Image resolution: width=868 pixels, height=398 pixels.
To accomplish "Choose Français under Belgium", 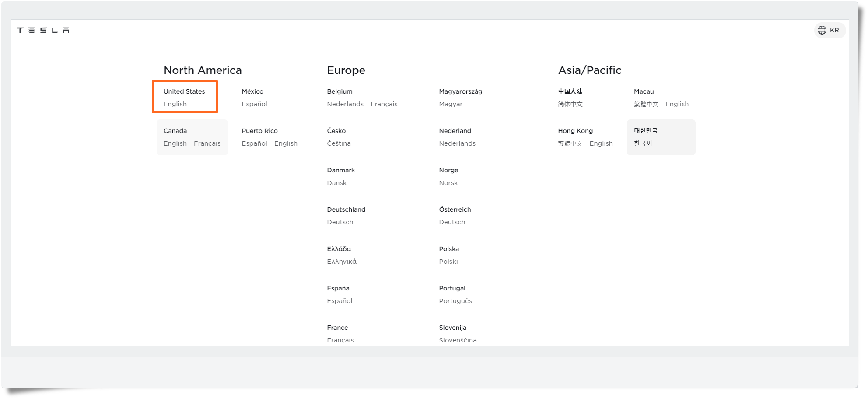I will click(384, 104).
